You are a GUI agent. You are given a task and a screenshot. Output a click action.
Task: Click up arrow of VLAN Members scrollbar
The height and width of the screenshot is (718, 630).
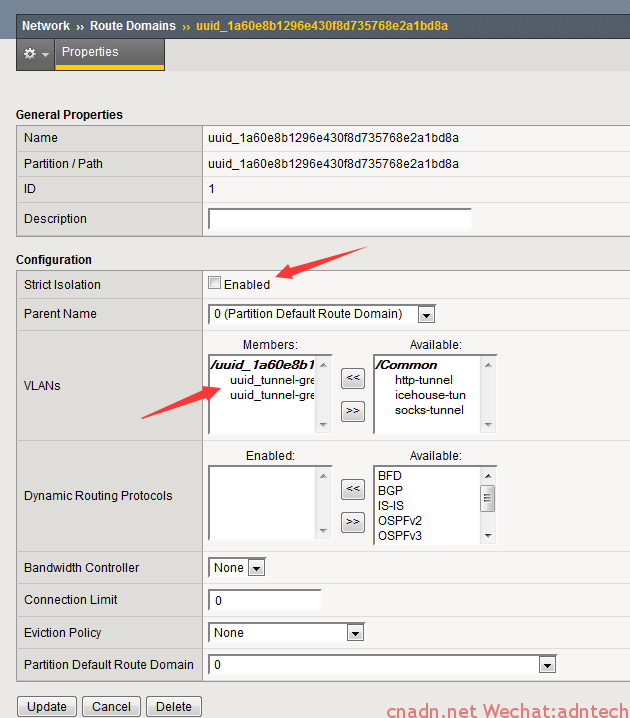point(323,365)
